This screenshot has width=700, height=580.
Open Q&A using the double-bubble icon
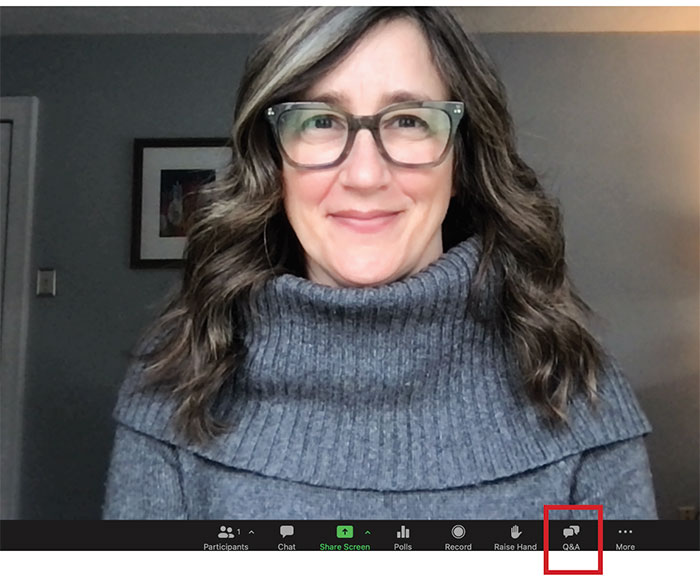tap(571, 532)
